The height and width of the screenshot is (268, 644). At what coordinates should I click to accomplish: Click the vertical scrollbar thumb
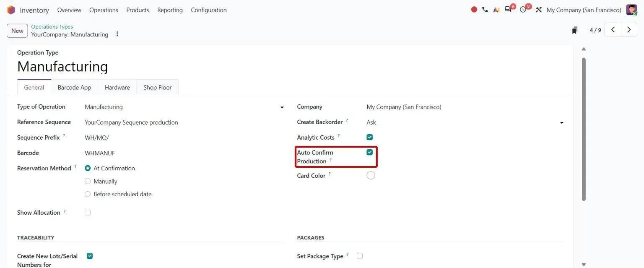pos(584,129)
